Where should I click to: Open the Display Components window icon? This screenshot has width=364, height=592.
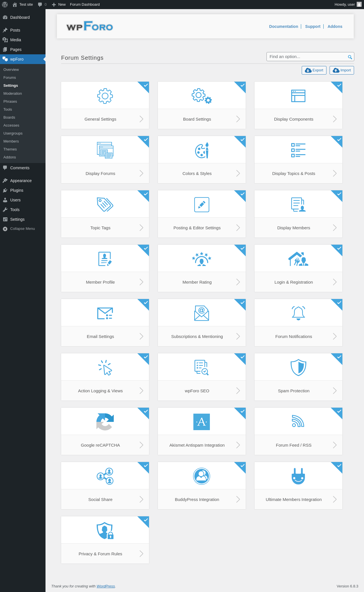pos(298,96)
